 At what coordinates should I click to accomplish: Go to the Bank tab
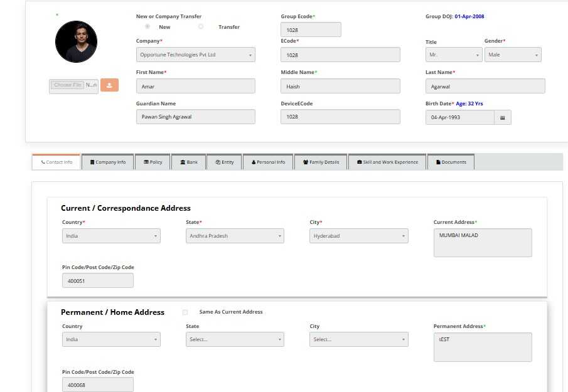188,162
